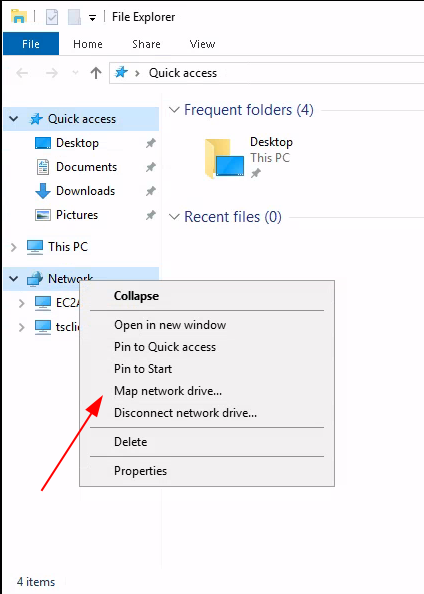Switch to the View ribbon tab
This screenshot has height=594, width=424.
[202, 44]
